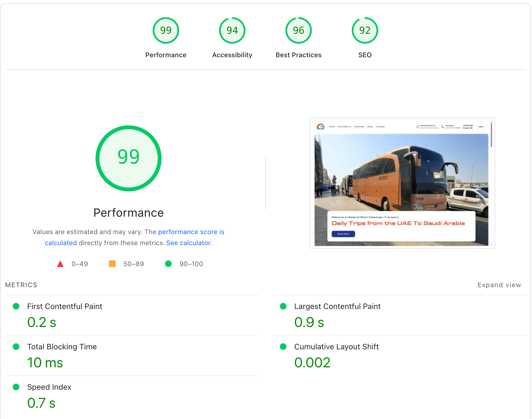Click the SEO gauge showing 92

point(365,30)
